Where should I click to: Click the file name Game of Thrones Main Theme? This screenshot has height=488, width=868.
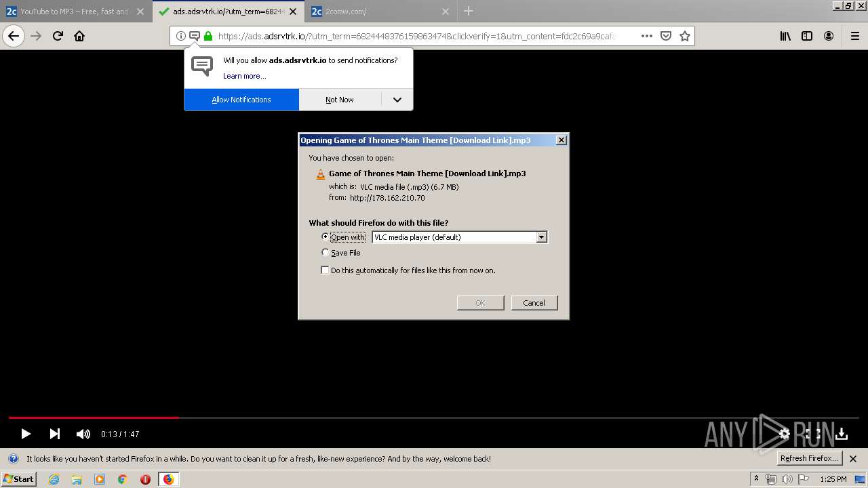(427, 174)
